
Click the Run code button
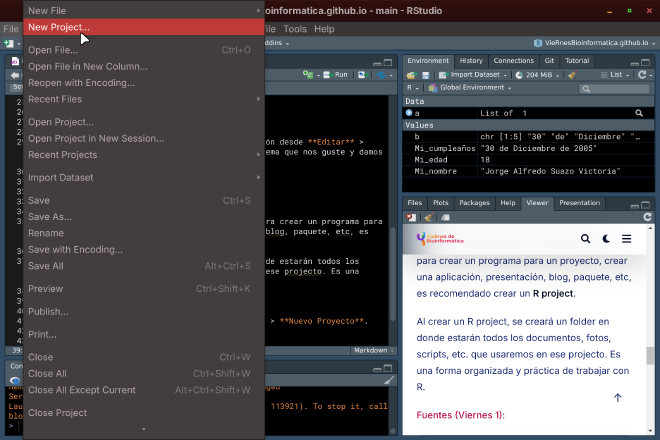coord(335,75)
